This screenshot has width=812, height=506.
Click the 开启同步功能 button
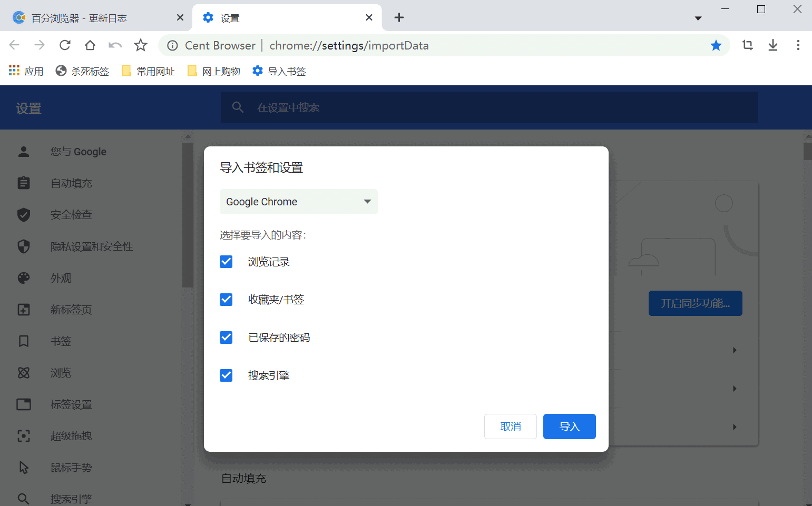click(x=696, y=303)
